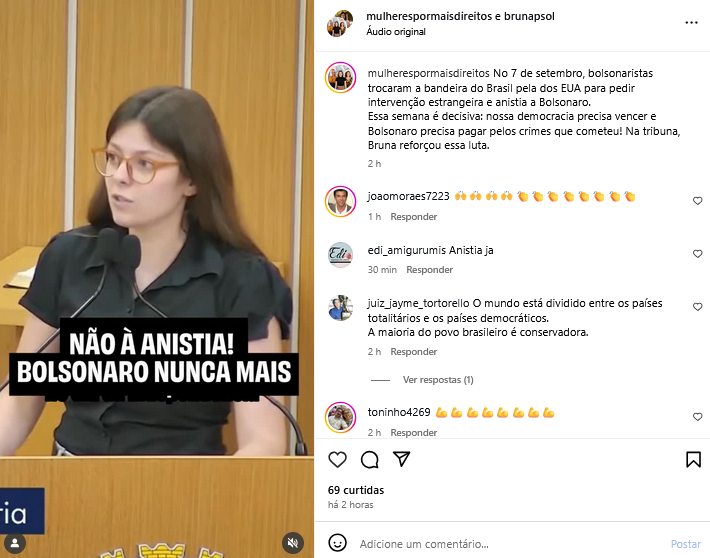Share the post with paper plane icon
The width and height of the screenshot is (710, 558).
coord(402,459)
